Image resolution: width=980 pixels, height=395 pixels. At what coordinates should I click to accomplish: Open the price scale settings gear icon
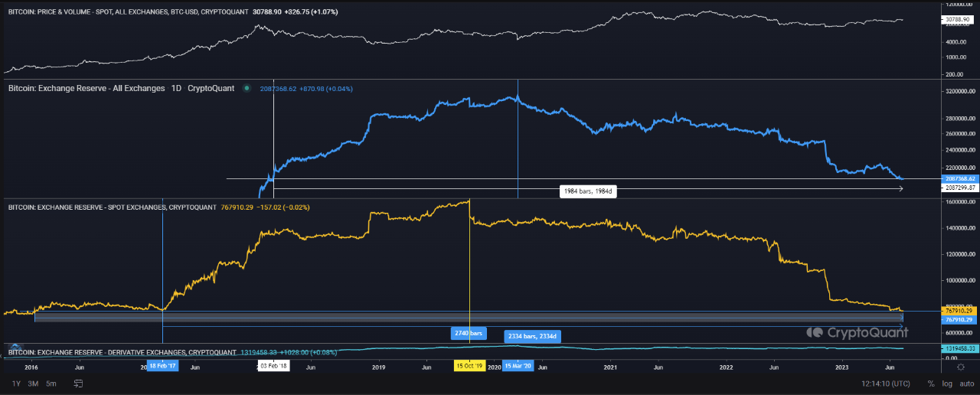[x=961, y=368]
